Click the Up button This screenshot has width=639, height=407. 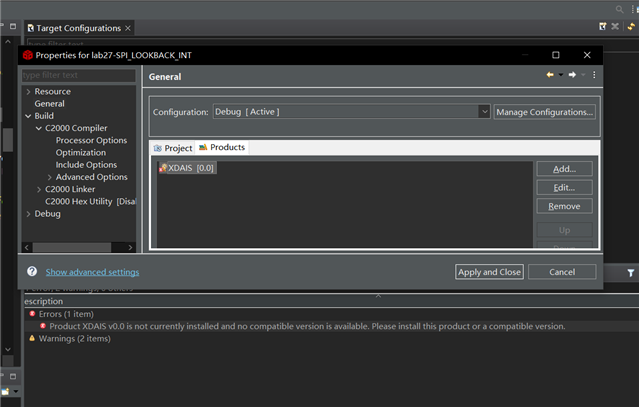tap(564, 230)
